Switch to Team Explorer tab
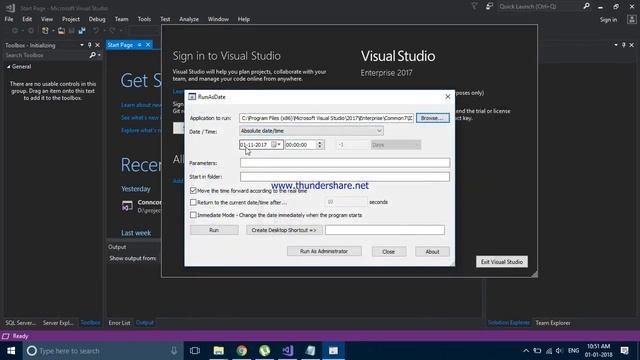The height and width of the screenshot is (360, 640). 553,323
